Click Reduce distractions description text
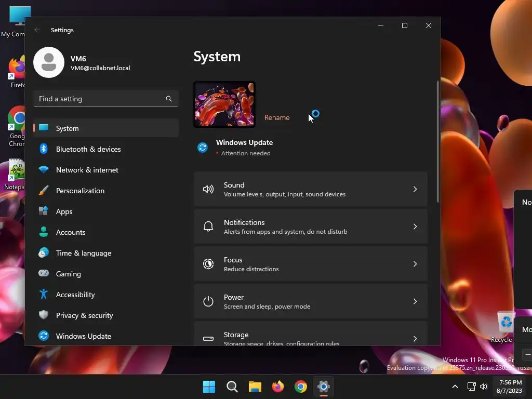532x399 pixels. tap(251, 269)
